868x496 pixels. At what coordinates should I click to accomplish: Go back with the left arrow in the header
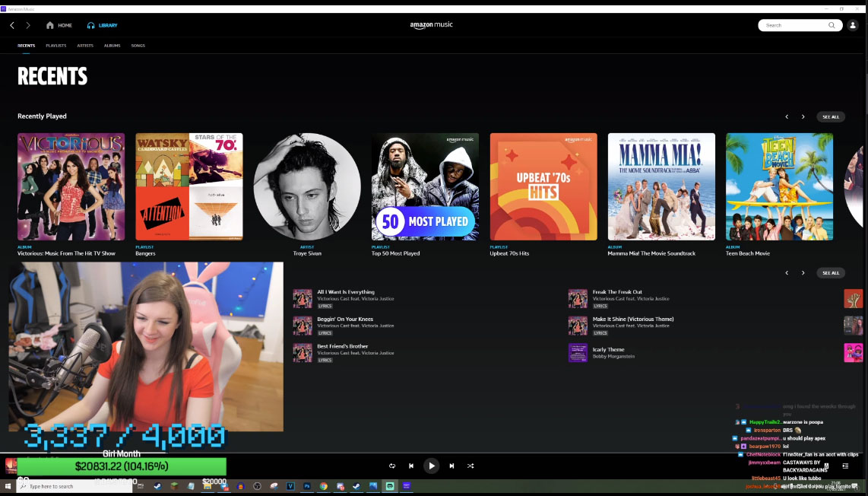tap(12, 26)
